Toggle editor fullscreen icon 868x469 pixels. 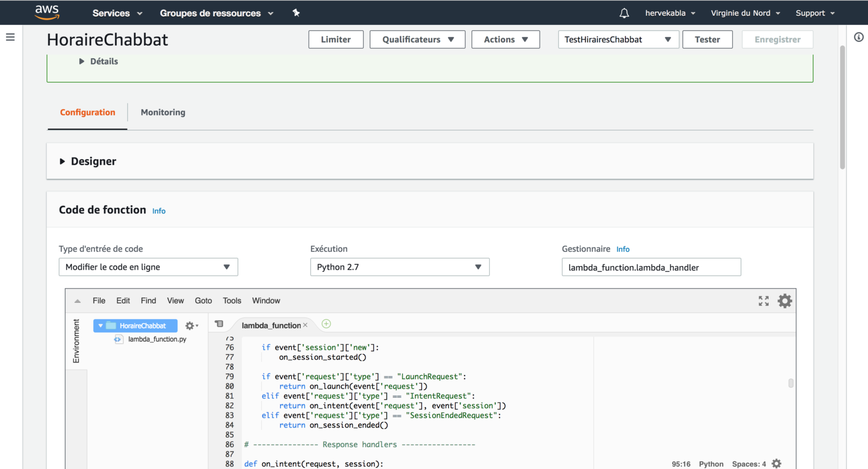point(764,301)
